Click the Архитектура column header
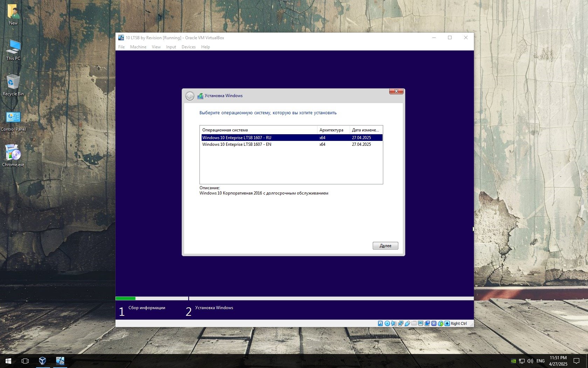 (331, 130)
